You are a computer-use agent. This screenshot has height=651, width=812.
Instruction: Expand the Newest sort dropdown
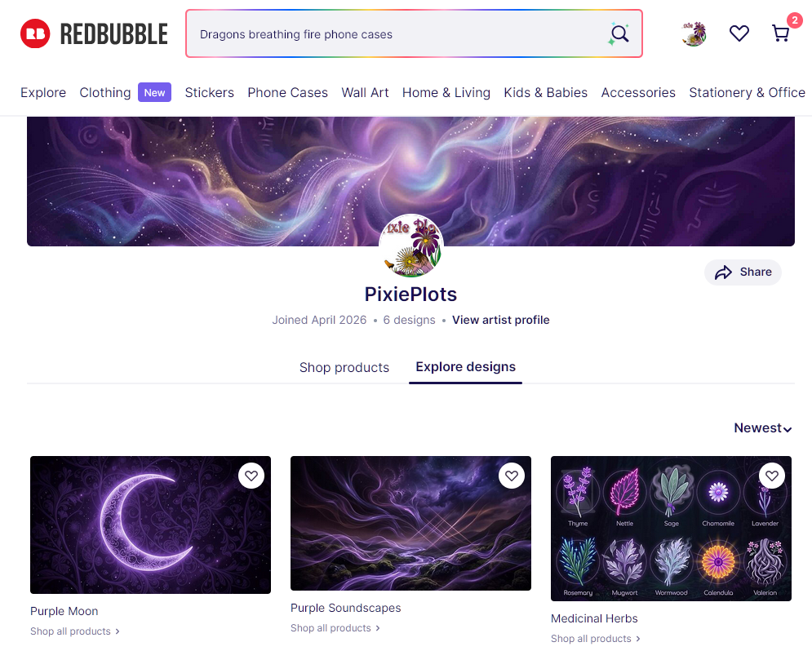click(x=763, y=428)
